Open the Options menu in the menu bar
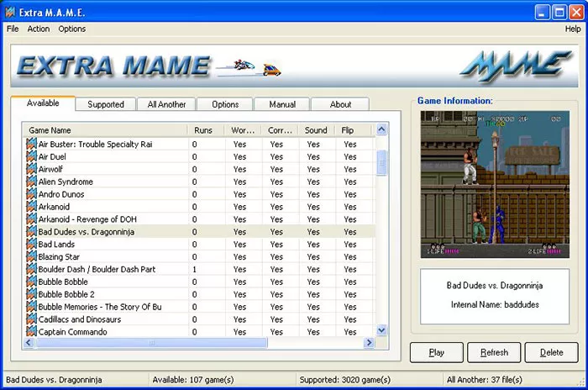The width and height of the screenshot is (588, 390). [71, 29]
